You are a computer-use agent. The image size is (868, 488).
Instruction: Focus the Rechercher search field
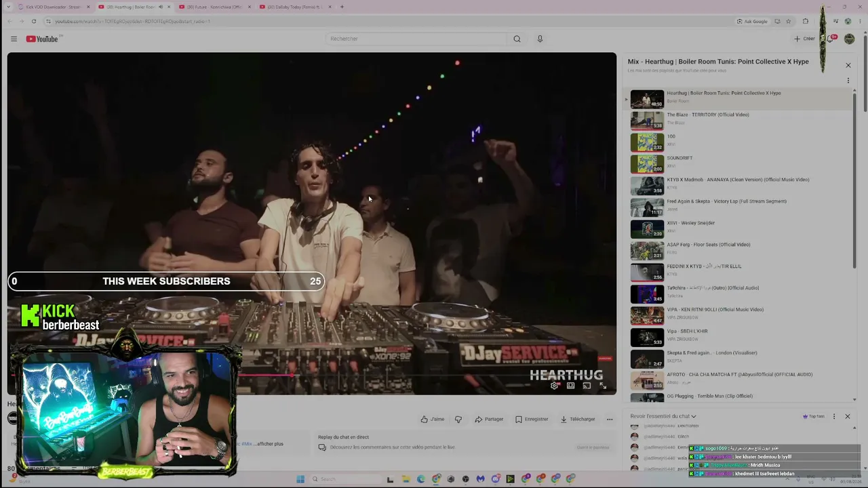416,39
